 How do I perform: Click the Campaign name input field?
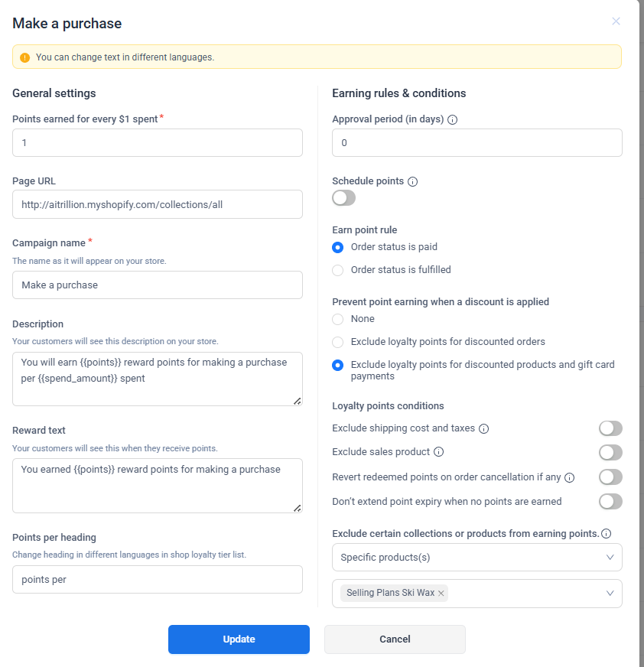click(158, 285)
